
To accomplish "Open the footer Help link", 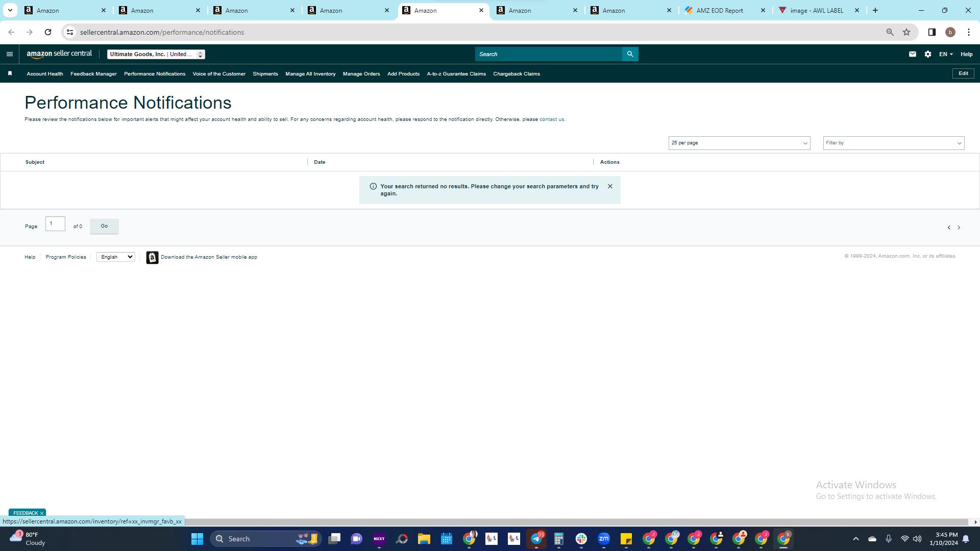I will point(30,257).
